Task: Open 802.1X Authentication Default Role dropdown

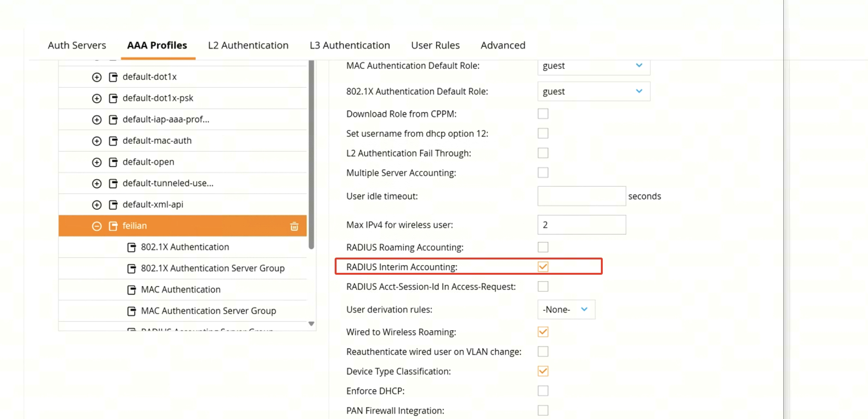Action: point(594,92)
